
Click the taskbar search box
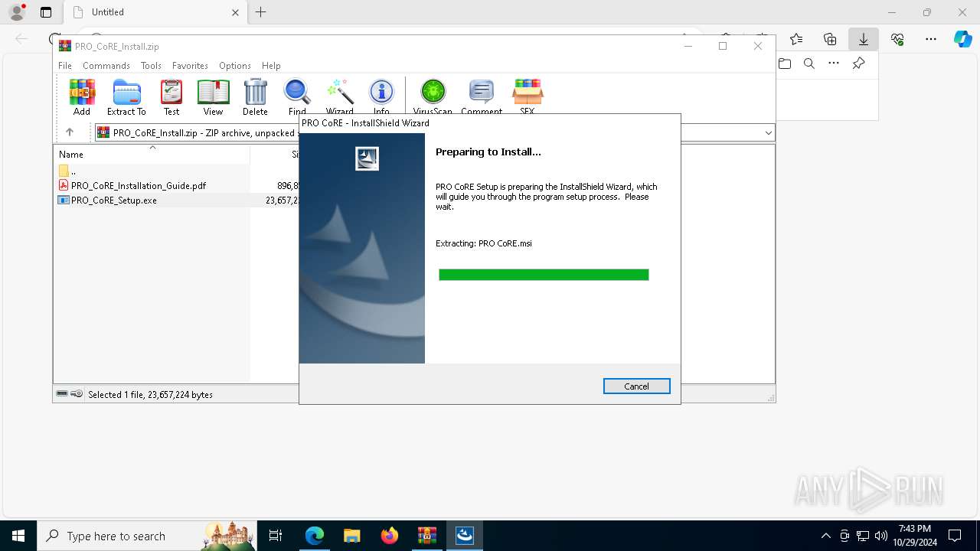coord(147,536)
